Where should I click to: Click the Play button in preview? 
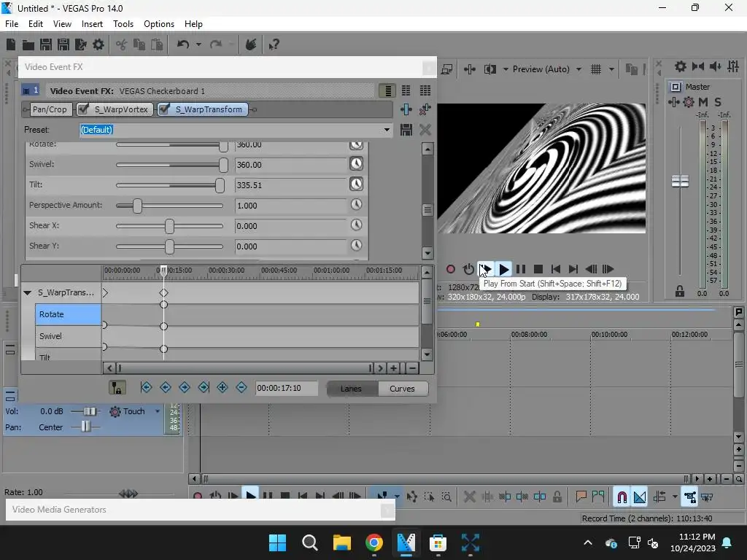(x=503, y=269)
